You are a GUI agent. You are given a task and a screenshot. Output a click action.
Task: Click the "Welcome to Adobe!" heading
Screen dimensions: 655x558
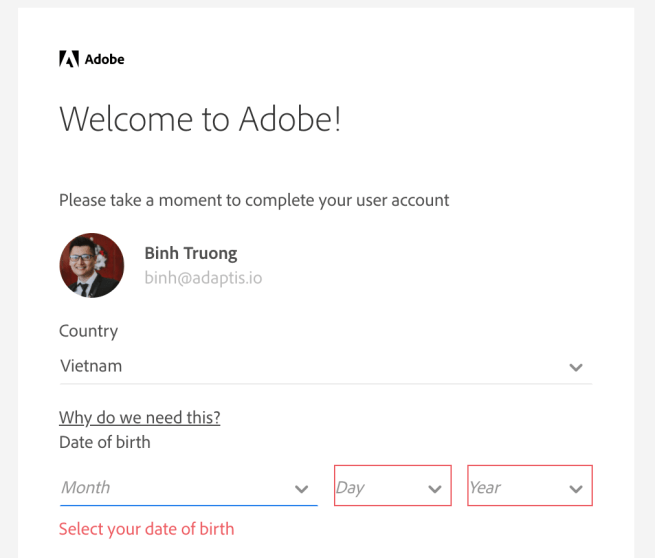pyautogui.click(x=200, y=119)
